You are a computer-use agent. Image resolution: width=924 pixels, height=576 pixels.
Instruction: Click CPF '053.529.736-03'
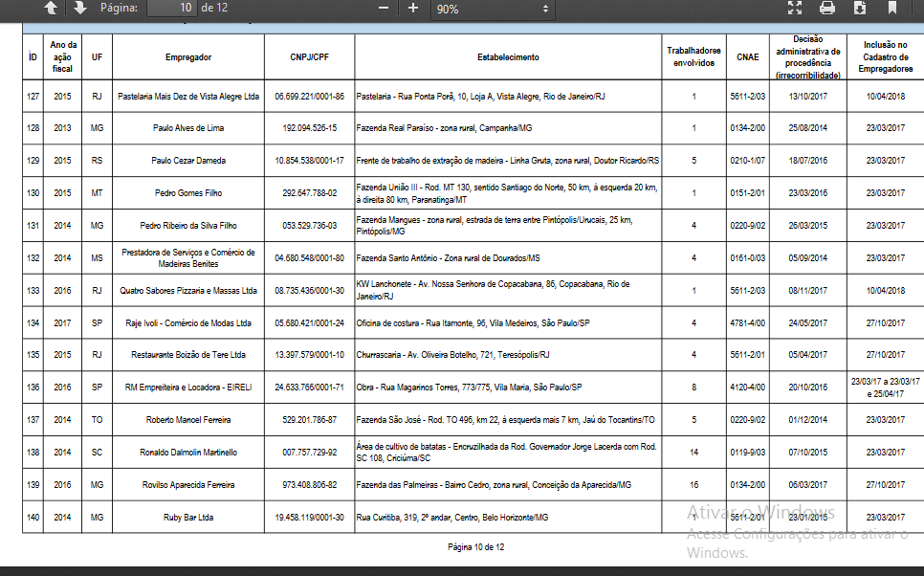[309, 225]
